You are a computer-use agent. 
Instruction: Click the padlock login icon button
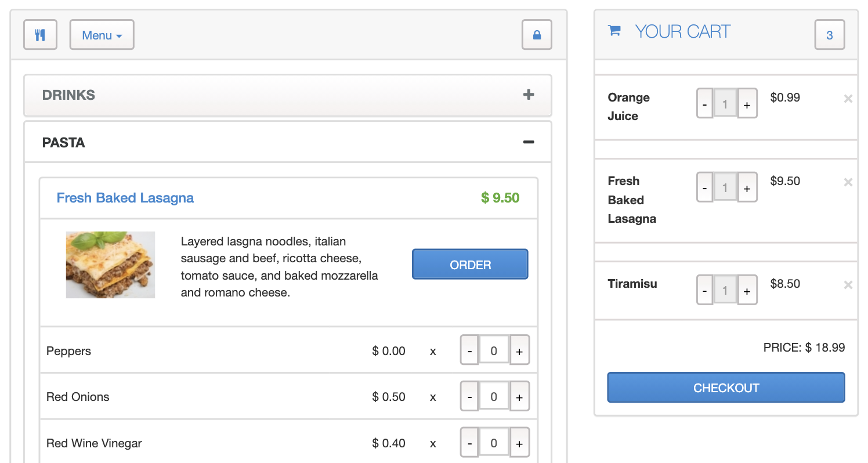tap(537, 35)
